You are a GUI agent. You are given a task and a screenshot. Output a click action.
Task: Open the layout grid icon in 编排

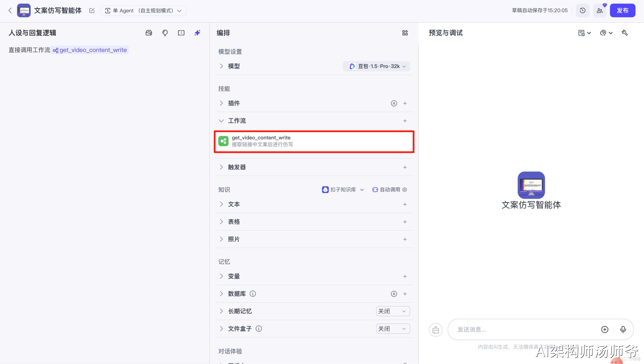405,33
